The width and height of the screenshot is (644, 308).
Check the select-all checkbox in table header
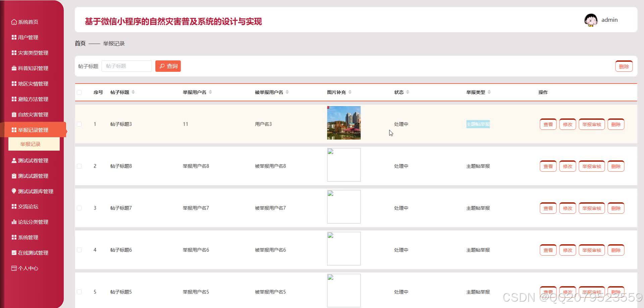click(x=79, y=92)
